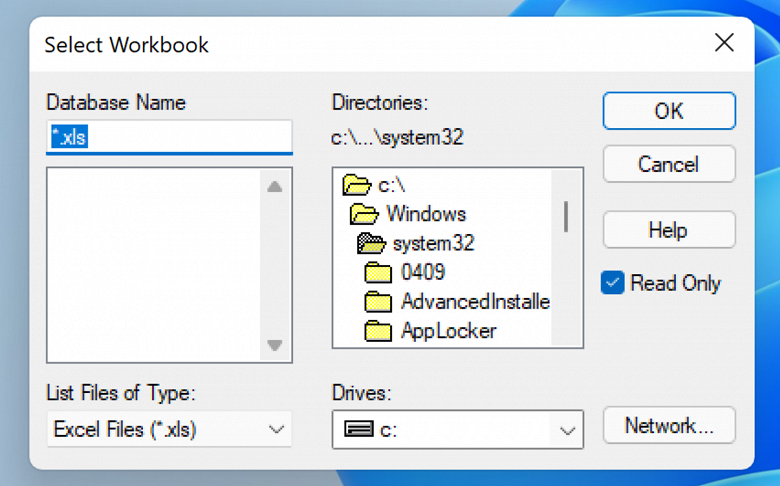The image size is (780, 486).
Task: Click the Network... button
Action: (x=668, y=426)
